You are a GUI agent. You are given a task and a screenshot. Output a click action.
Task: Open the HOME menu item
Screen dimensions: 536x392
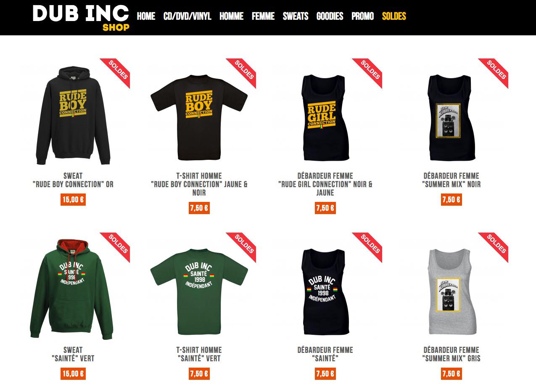[x=146, y=16]
